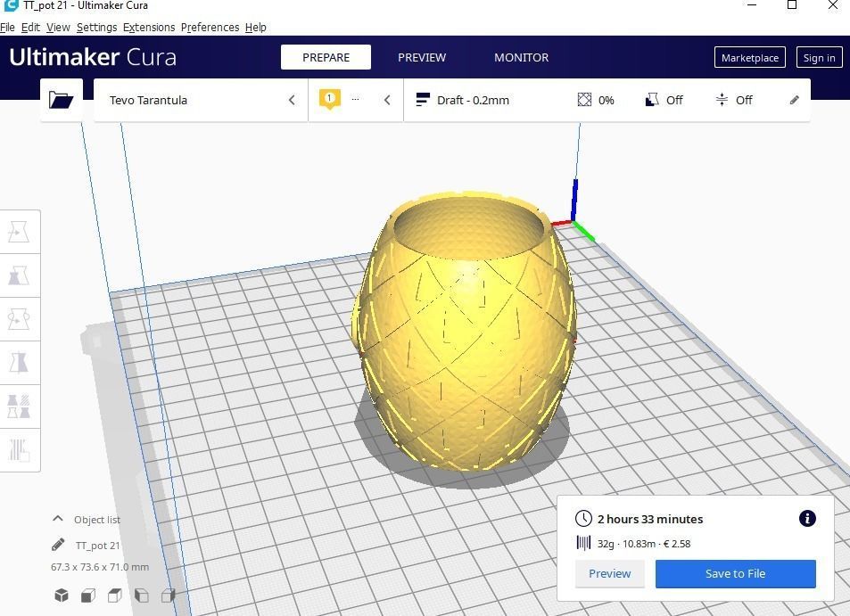The width and height of the screenshot is (850, 616).
Task: Open the Help menu
Action: click(x=255, y=27)
